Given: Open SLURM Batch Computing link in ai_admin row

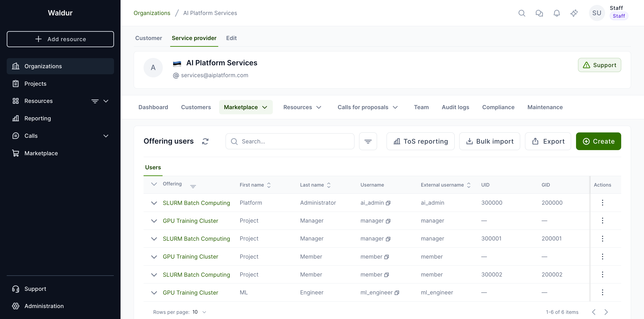Looking at the screenshot, I should 196,203.
